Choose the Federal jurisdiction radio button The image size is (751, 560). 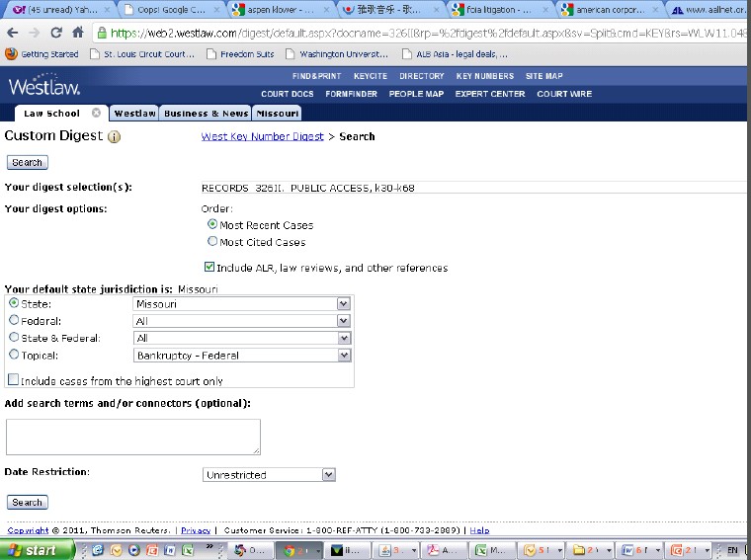click(x=14, y=321)
